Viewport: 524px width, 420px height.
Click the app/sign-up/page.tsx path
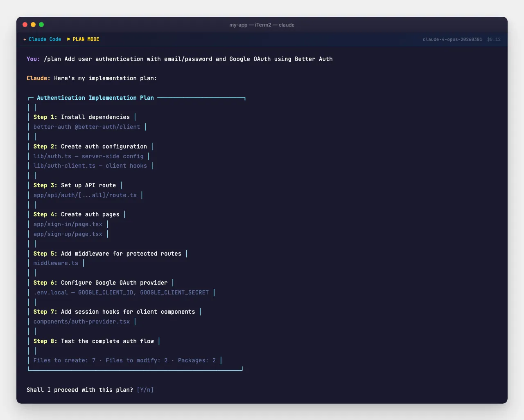(68, 234)
